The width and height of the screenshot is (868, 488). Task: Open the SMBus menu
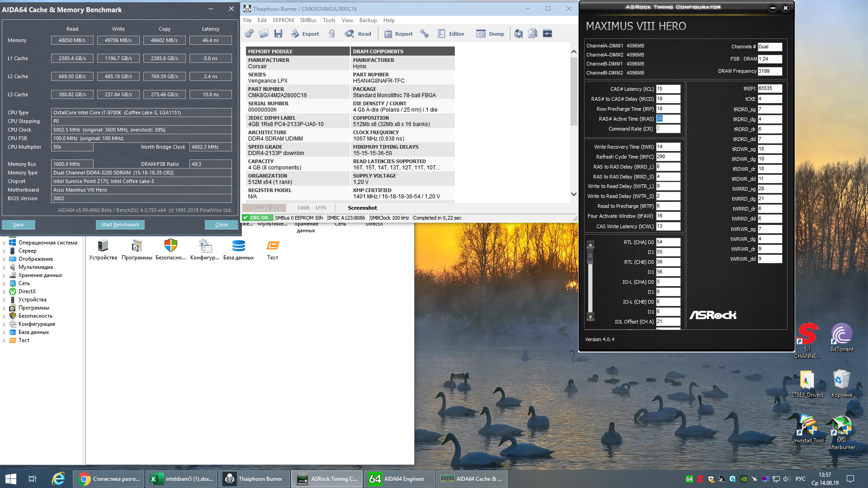(x=308, y=20)
